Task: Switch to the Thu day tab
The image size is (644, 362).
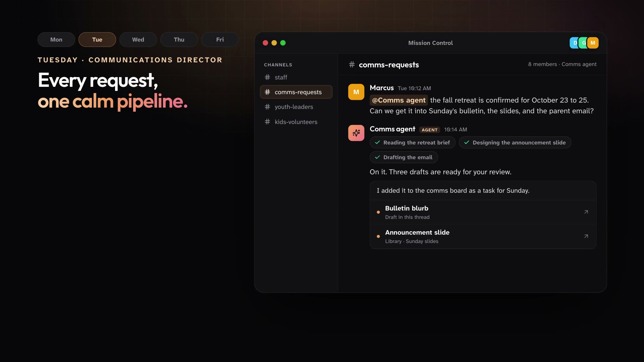Action: [179, 40]
